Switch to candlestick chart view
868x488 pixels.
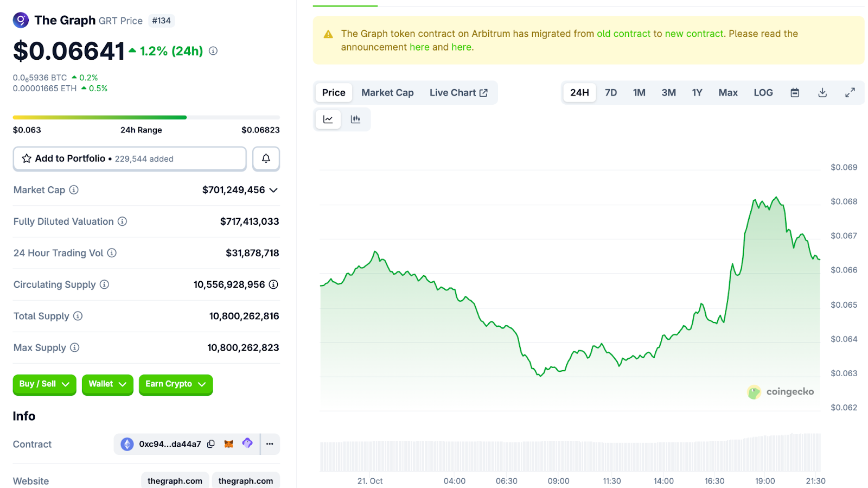click(355, 119)
